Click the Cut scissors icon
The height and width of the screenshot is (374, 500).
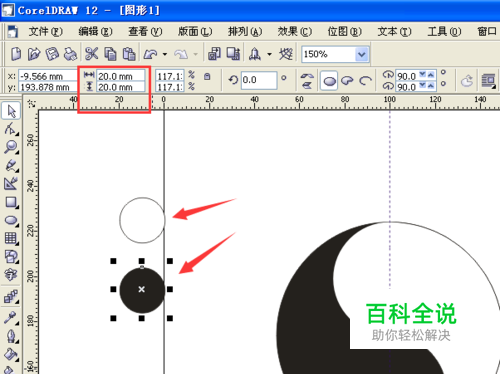[91, 54]
